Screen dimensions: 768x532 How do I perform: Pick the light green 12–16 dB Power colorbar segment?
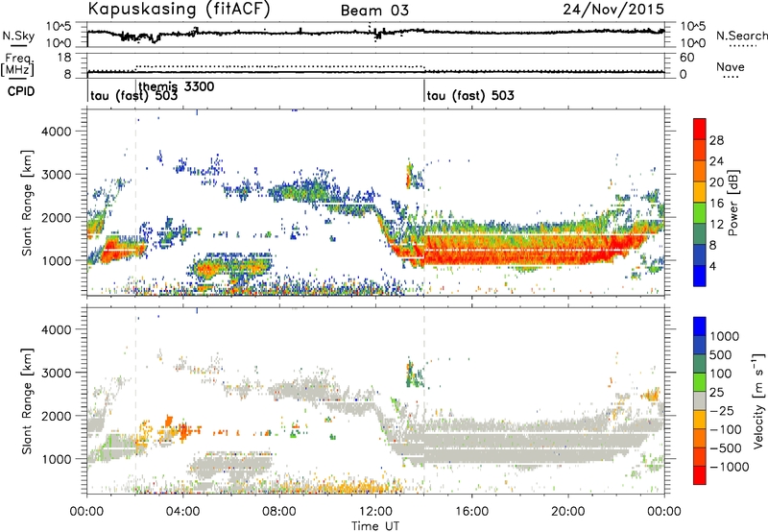(700, 212)
